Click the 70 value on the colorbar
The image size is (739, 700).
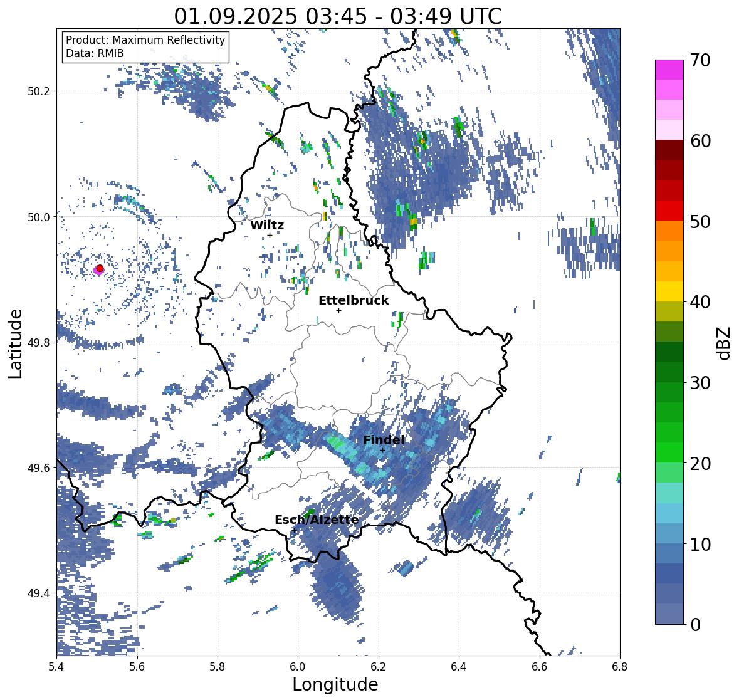(x=700, y=60)
